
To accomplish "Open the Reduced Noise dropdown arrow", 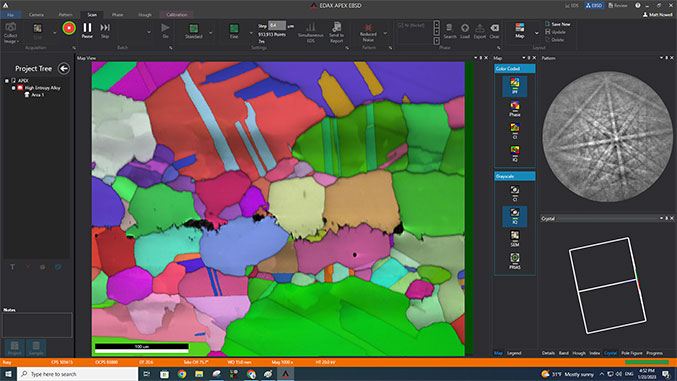I will coord(385,33).
